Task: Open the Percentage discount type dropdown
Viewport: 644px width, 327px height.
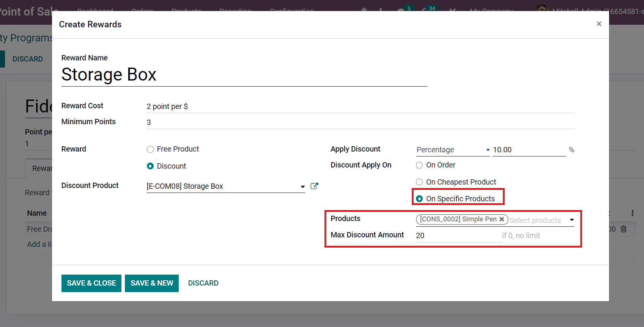Action: click(x=453, y=150)
